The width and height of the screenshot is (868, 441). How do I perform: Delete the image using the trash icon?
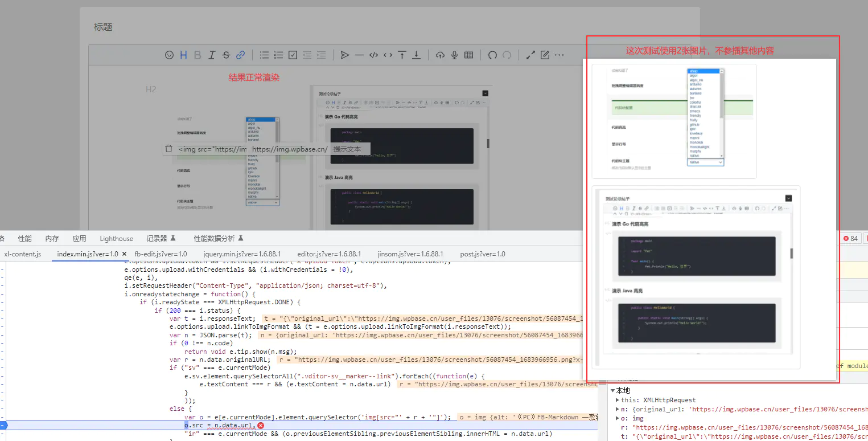tap(168, 149)
